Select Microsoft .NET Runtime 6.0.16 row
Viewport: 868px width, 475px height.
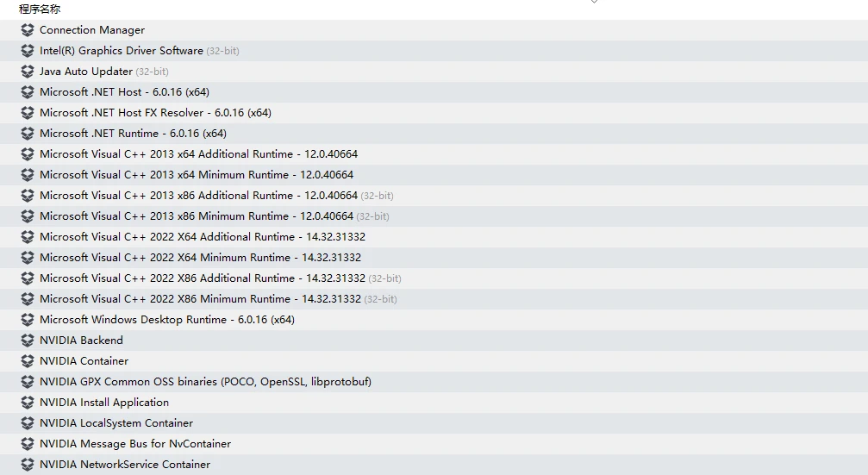click(x=434, y=134)
